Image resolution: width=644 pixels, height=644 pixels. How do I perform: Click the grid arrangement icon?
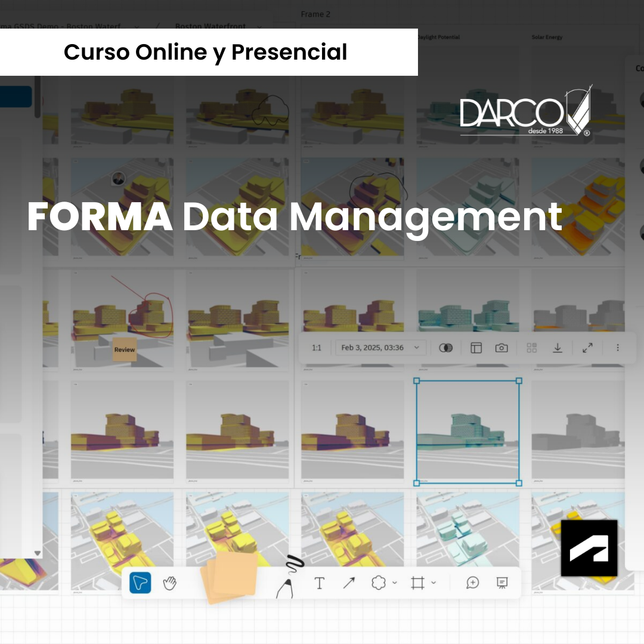[531, 348]
